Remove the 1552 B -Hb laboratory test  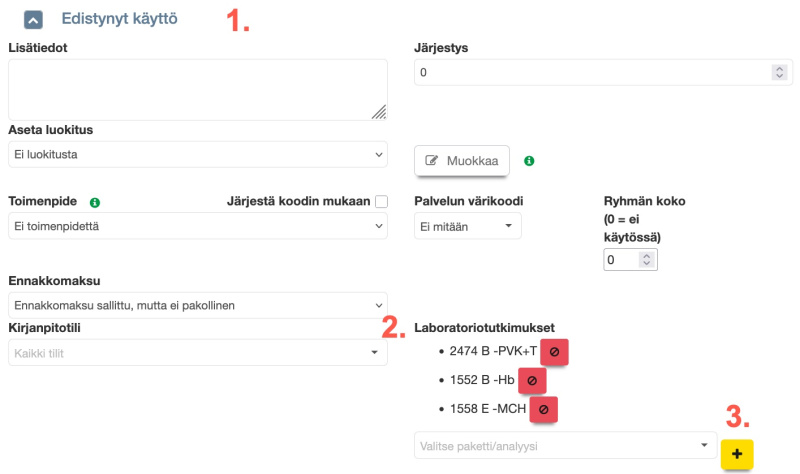pyautogui.click(x=531, y=381)
